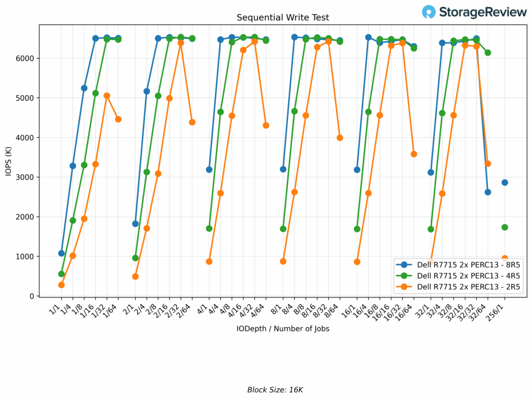Click the blue data point at 256/1

pos(504,182)
